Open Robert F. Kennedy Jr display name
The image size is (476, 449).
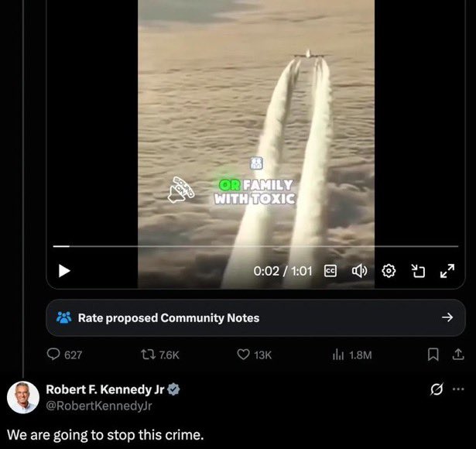click(104, 389)
